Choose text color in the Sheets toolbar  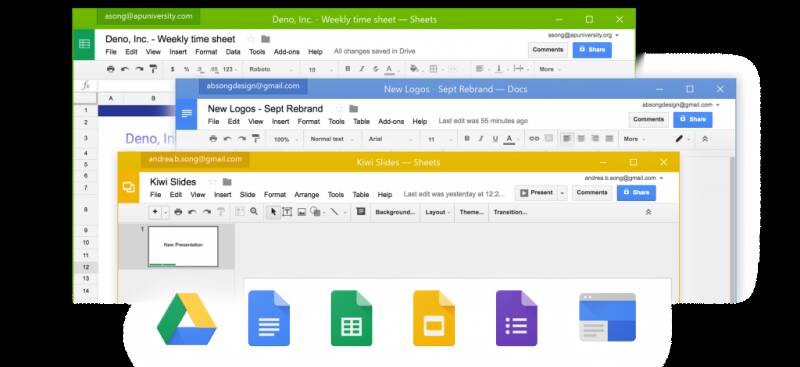point(389,69)
